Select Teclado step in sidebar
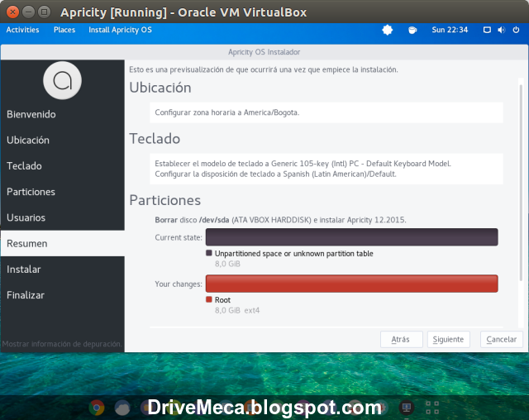The image size is (529, 420). pyautogui.click(x=63, y=166)
